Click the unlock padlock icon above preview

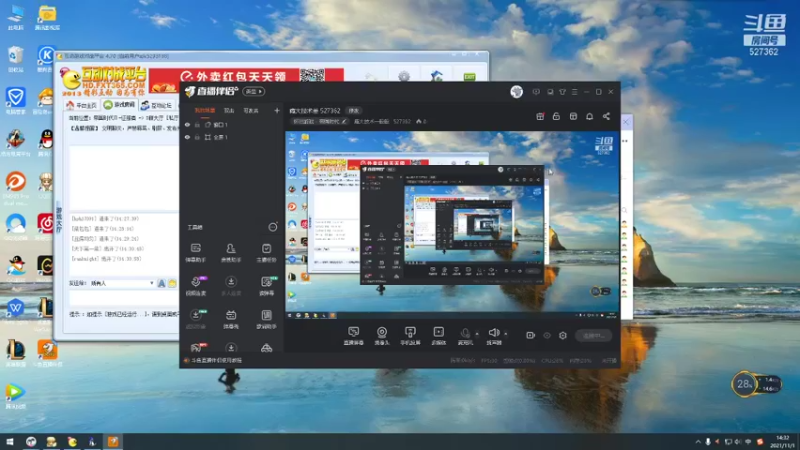click(556, 116)
